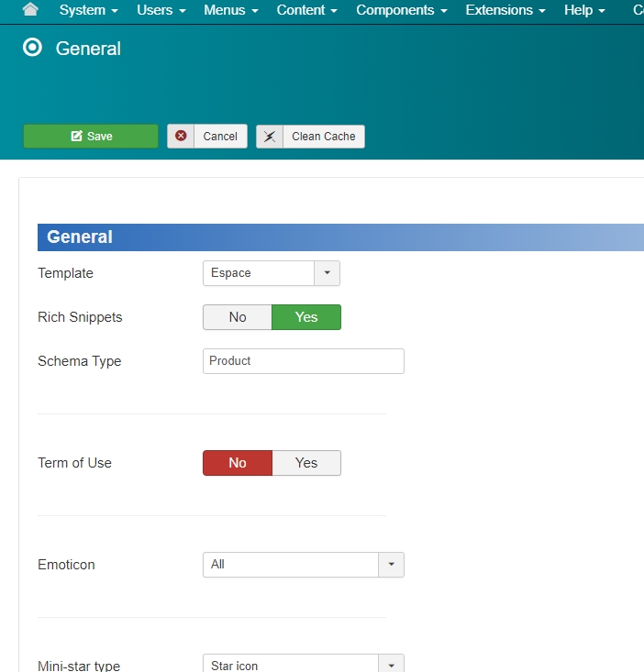
Task: Set Rich Snippets to No
Action: pyautogui.click(x=238, y=317)
